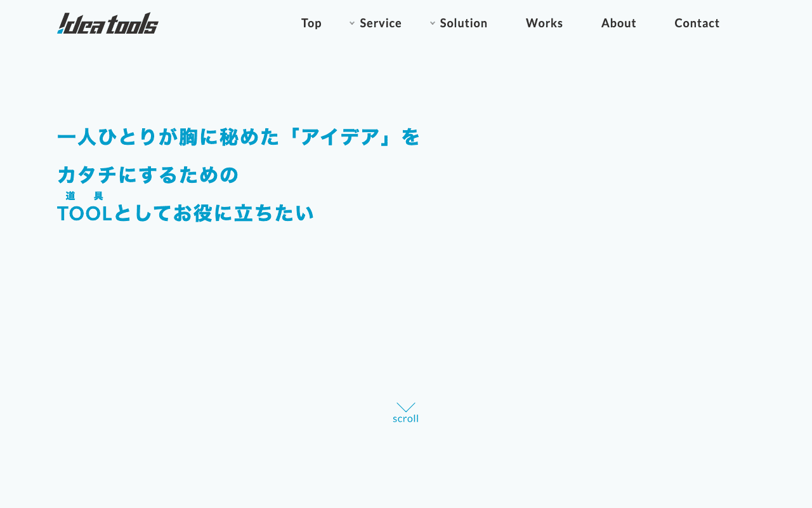The height and width of the screenshot is (508, 812).
Task: Open the Contact page link
Action: [697, 23]
